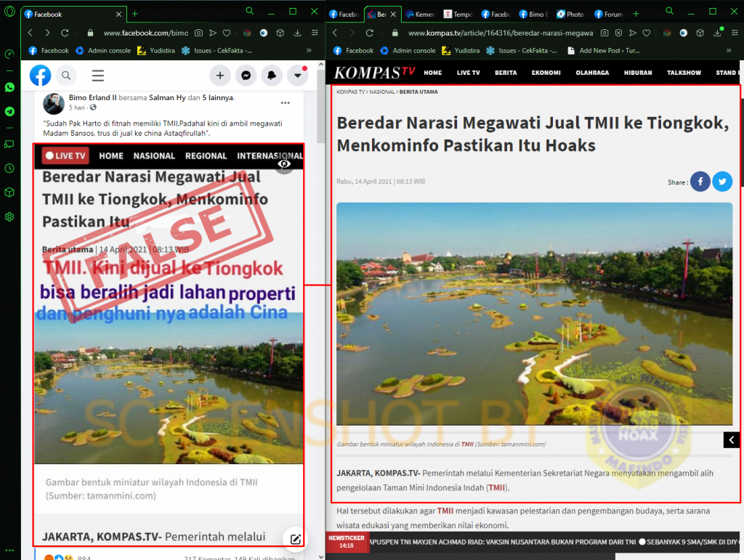This screenshot has height=560, width=744.
Task: Open WhatsApp in the Opera sidebar
Action: click(x=9, y=87)
